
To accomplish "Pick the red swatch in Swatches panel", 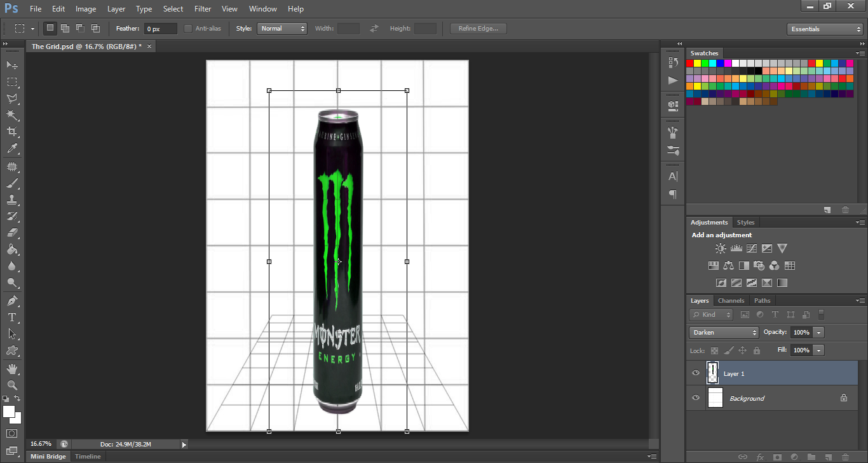I will pos(690,63).
